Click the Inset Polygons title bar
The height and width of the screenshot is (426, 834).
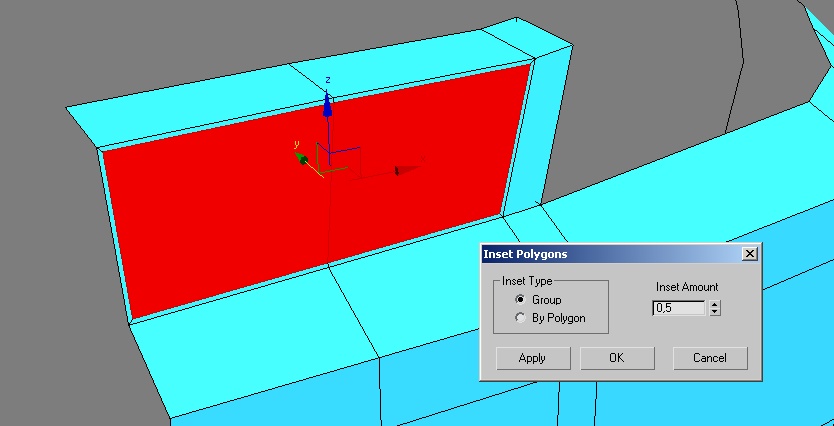point(612,254)
